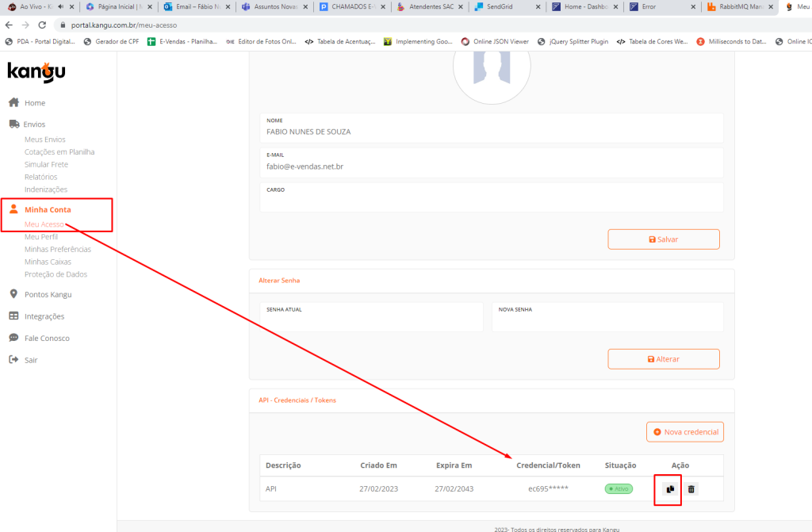Viewport: 812px width, 532px height.
Task: Click the Minha Conta person icon
Action: point(13,210)
